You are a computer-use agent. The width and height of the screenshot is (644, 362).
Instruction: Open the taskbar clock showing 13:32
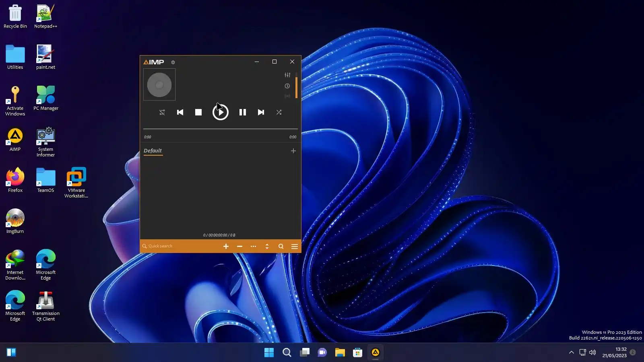click(x=615, y=352)
